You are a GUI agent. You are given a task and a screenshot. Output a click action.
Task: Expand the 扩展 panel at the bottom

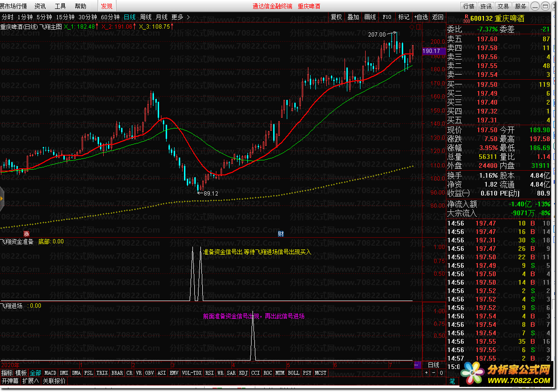(31, 381)
